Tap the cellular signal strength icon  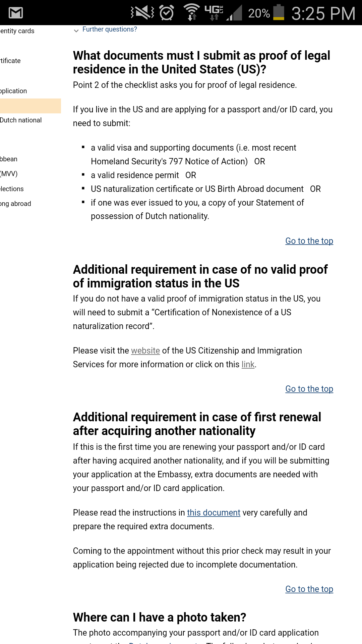234,13
